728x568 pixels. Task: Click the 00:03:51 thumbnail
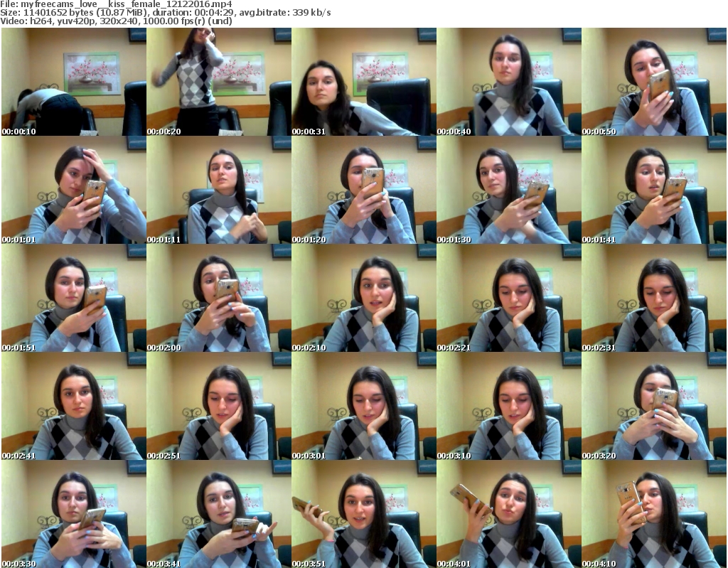364,514
